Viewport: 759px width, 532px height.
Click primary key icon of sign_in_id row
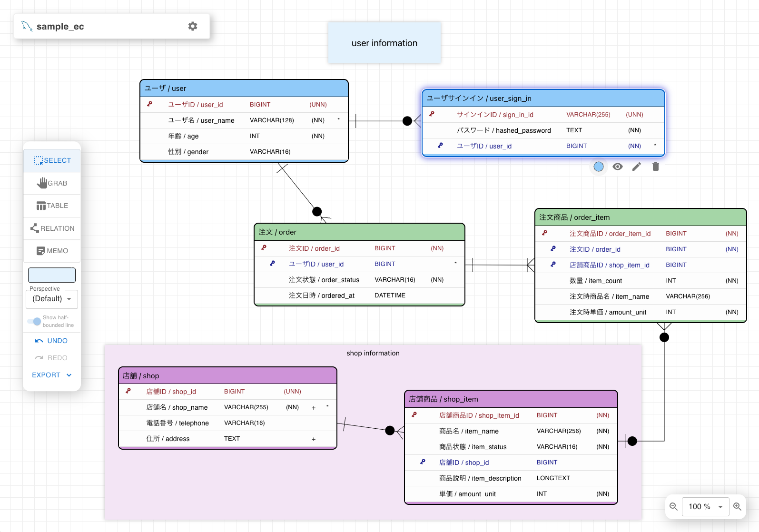pos(432,114)
